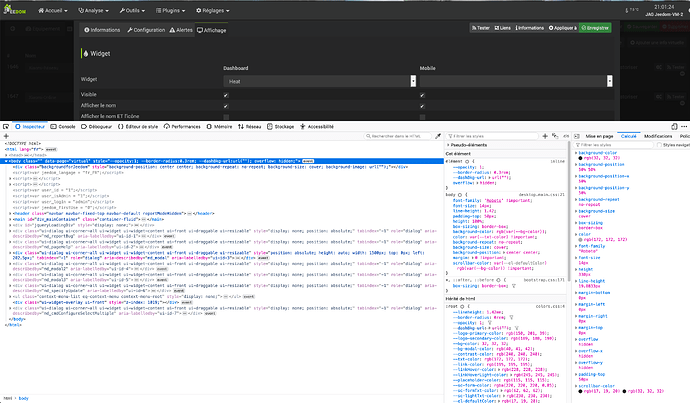Image resolution: width=690 pixels, height=403 pixels.
Task: Click the green Enregistrer button
Action: 595,28
